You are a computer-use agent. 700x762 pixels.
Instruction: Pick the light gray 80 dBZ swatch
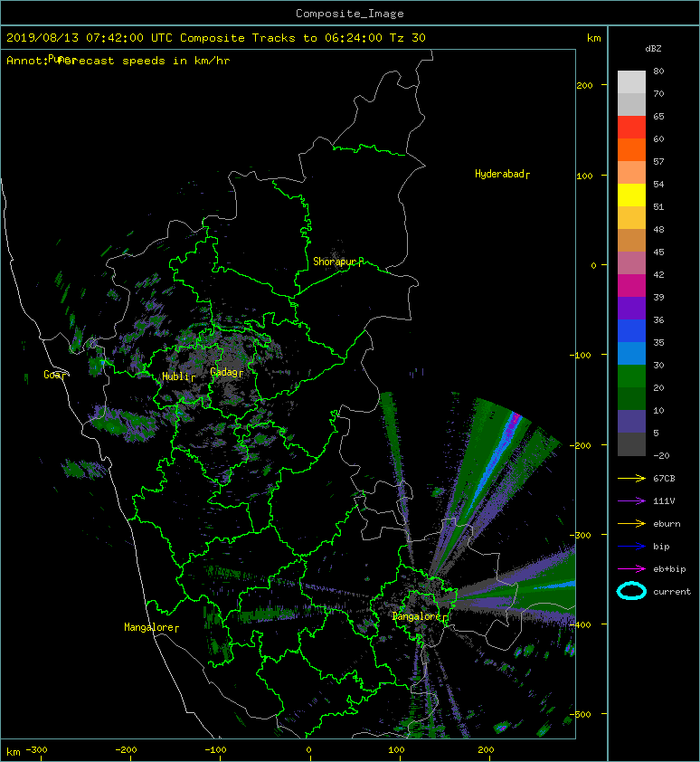coord(631,82)
